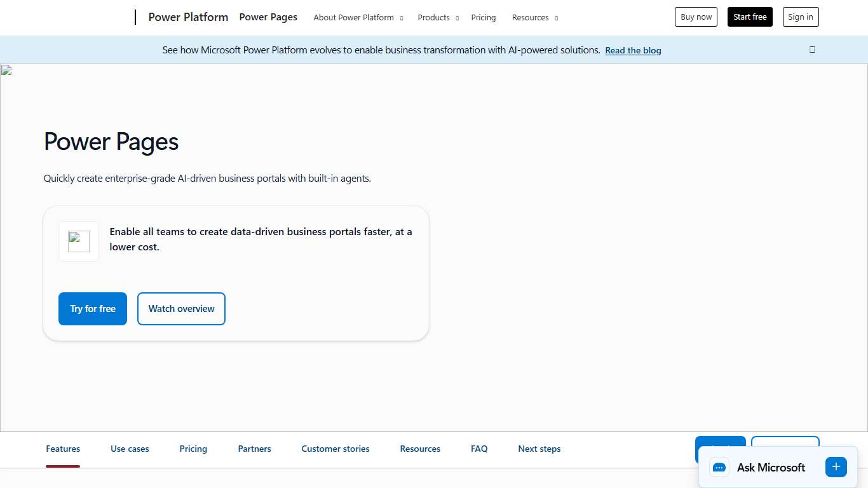This screenshot has height=488, width=868.
Task: Expand the About Power Platform dropdown
Action: (353, 18)
